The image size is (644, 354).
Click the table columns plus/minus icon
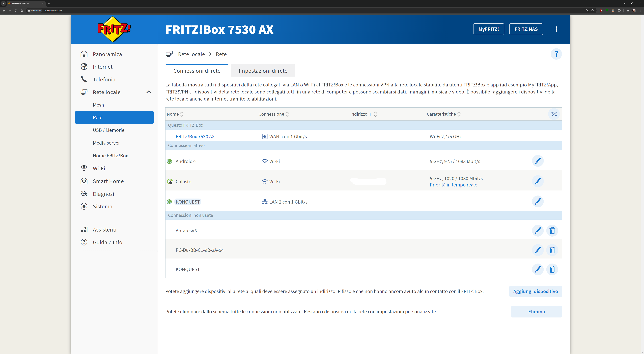coord(554,114)
